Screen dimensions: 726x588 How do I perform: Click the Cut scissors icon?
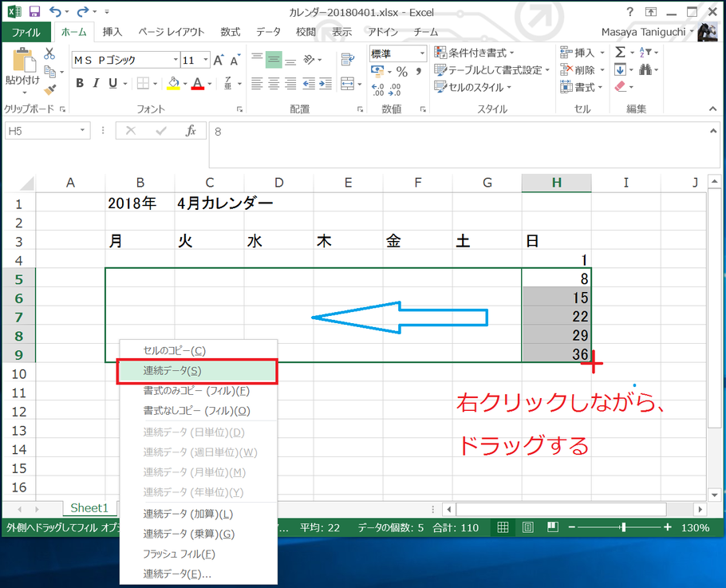click(49, 53)
